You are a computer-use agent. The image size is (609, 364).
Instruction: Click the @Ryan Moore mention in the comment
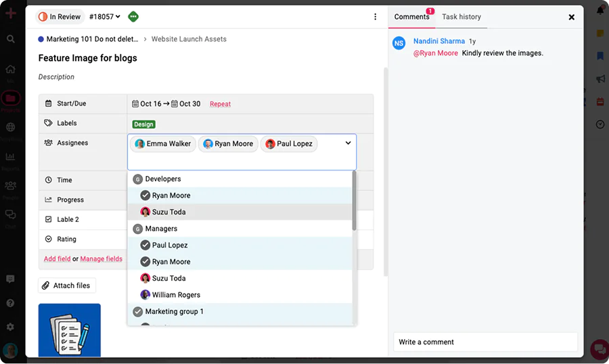pyautogui.click(x=435, y=53)
